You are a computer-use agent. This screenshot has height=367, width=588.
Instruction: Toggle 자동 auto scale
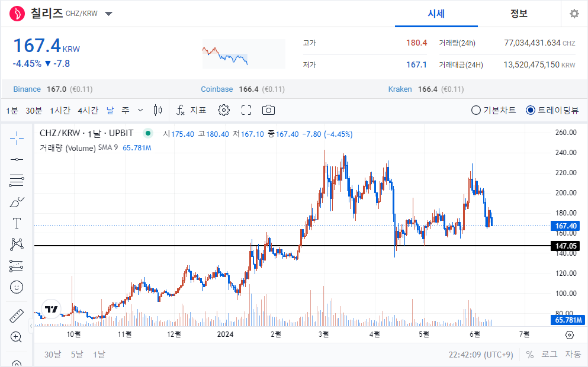[573, 354]
